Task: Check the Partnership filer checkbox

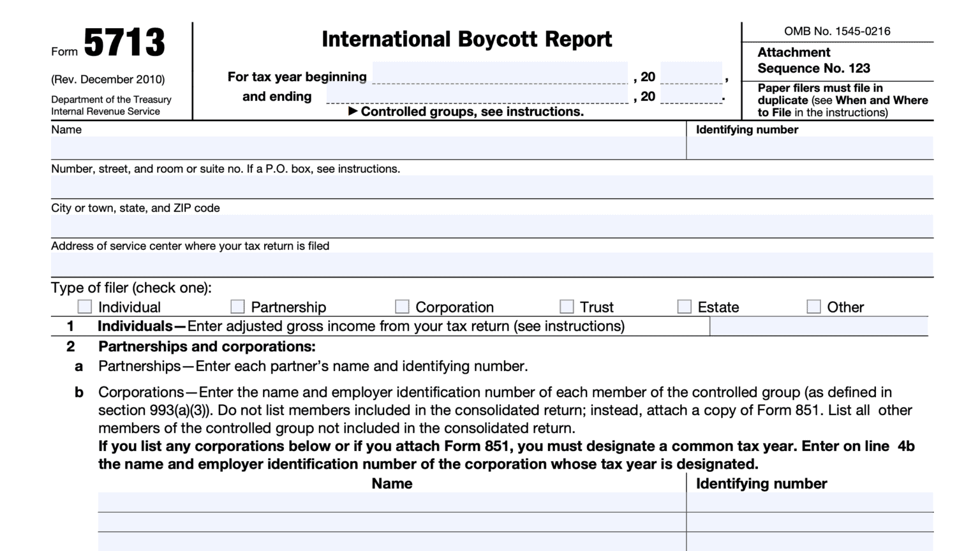Action: point(237,307)
